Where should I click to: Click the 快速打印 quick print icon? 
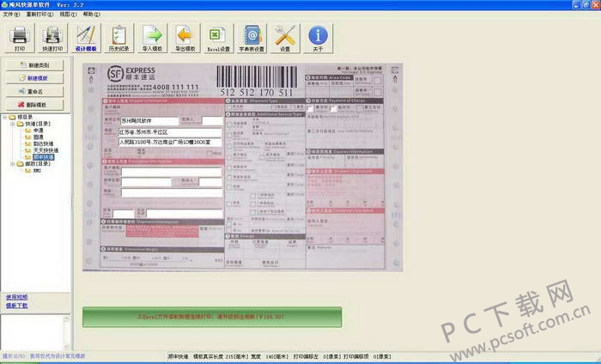[x=52, y=38]
